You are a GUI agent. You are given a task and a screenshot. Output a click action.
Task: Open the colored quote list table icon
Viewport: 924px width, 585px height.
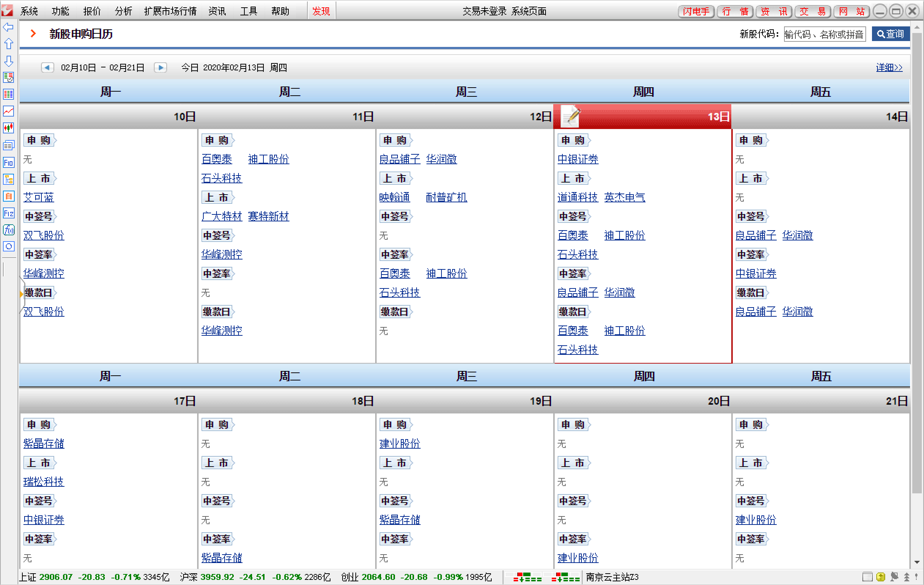point(8,95)
